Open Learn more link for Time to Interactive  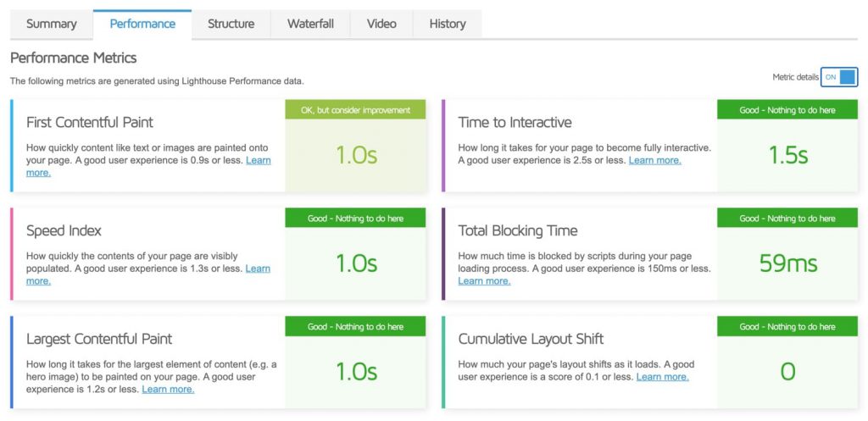[655, 160]
